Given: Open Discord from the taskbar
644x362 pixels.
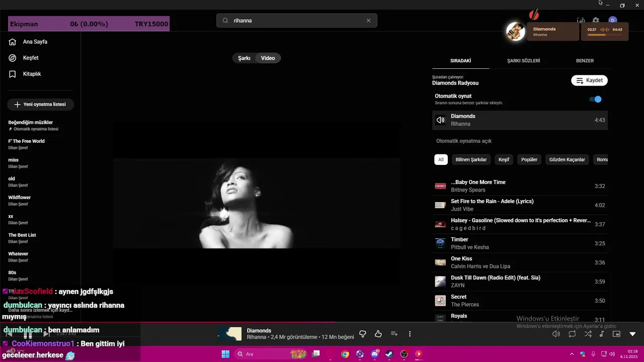Looking at the screenshot, I should (x=374, y=354).
